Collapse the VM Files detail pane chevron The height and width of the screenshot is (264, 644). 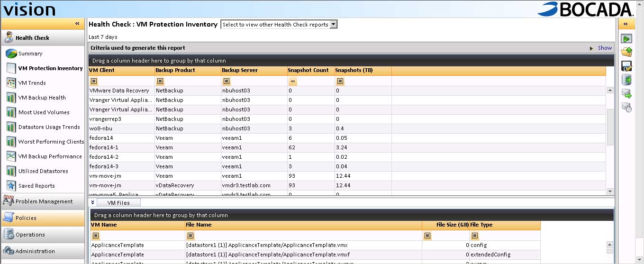[92, 203]
